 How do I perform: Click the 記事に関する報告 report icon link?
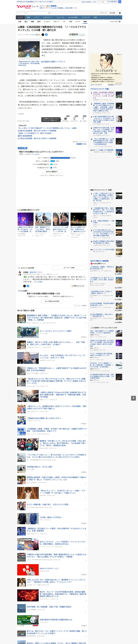[24, 121]
